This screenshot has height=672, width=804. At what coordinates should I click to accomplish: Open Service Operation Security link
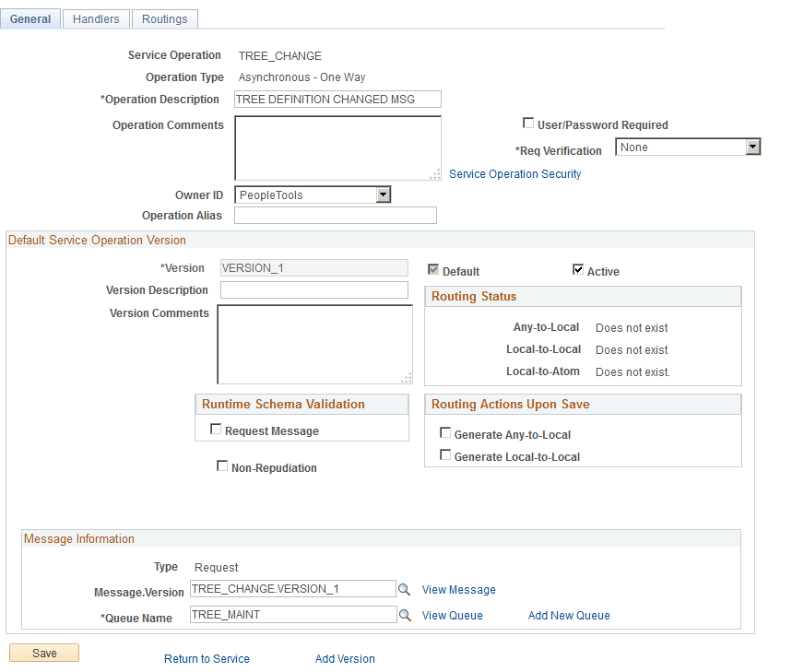coord(514,173)
